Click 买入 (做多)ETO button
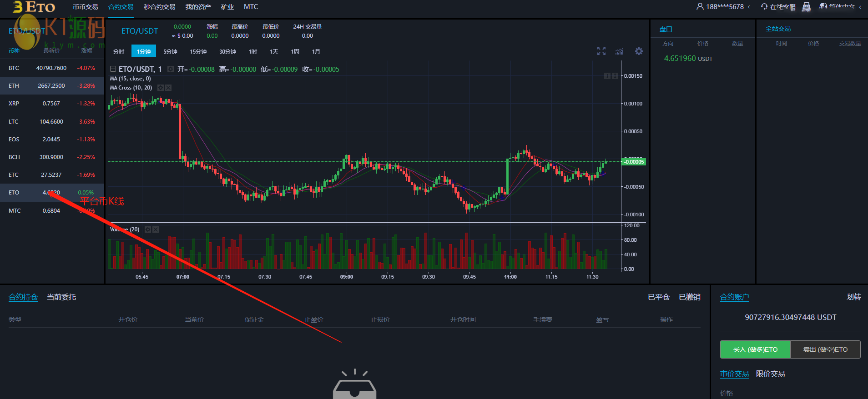Viewport: 868px width, 399px height. coord(755,349)
